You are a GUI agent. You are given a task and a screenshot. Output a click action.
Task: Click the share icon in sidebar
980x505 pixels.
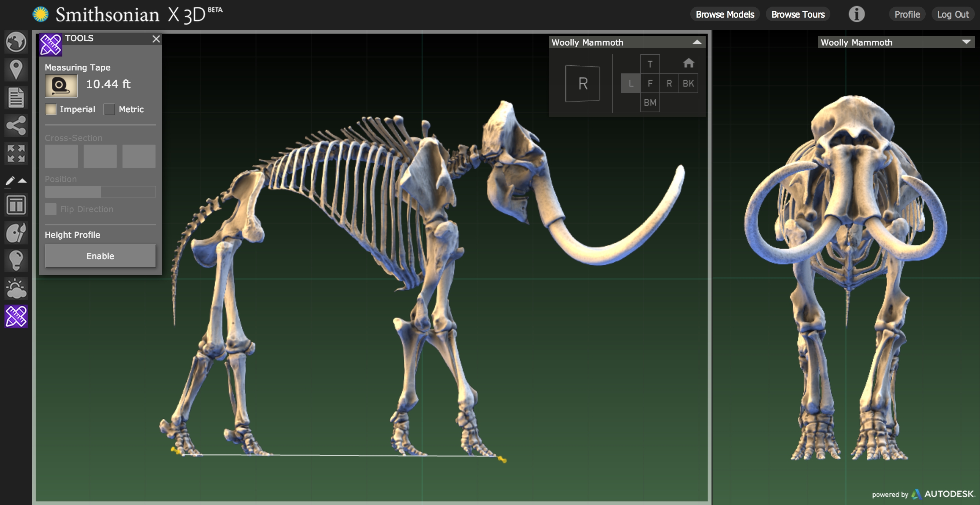coord(16,126)
